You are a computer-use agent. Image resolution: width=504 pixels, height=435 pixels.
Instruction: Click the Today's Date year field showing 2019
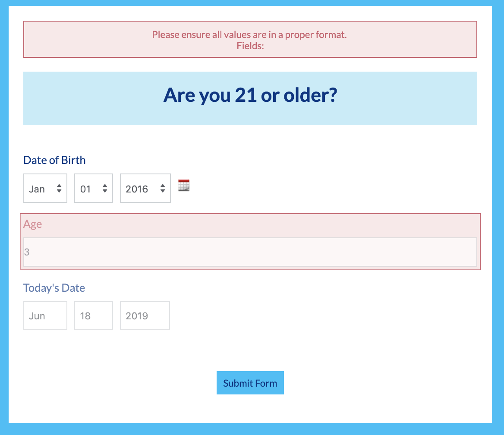pyautogui.click(x=145, y=315)
